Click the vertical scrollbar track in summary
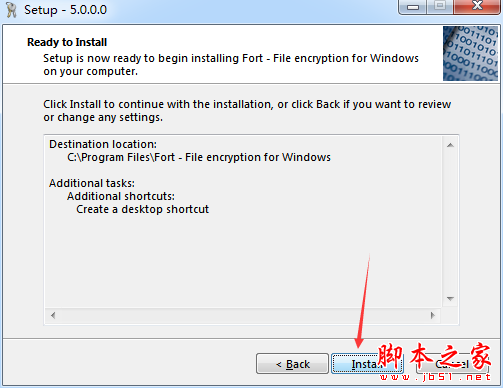503x388 pixels. pyautogui.click(x=450, y=222)
